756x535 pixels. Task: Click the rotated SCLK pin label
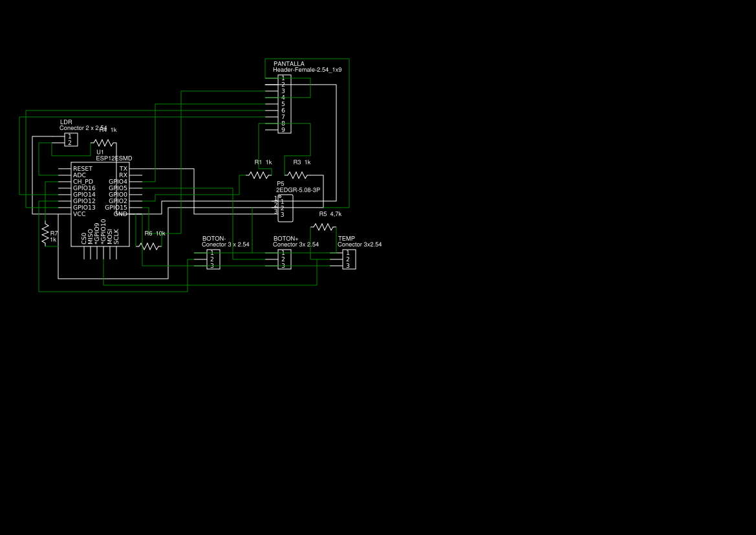click(x=116, y=236)
